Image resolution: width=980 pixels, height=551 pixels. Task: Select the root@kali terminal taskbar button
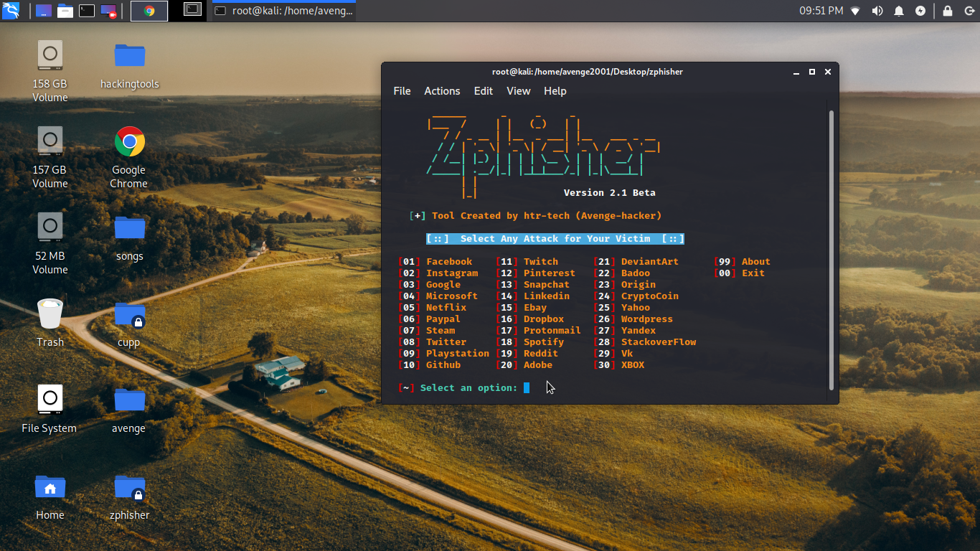284,11
